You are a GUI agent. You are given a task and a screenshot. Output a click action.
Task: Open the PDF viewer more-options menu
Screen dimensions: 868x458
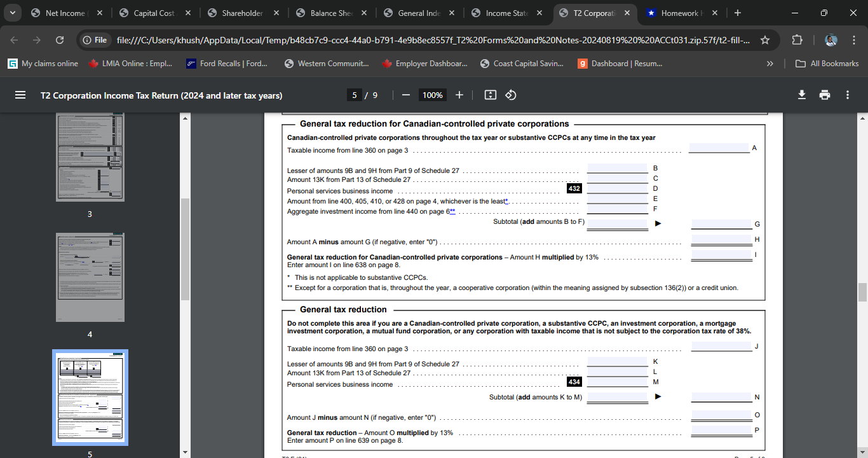click(848, 94)
